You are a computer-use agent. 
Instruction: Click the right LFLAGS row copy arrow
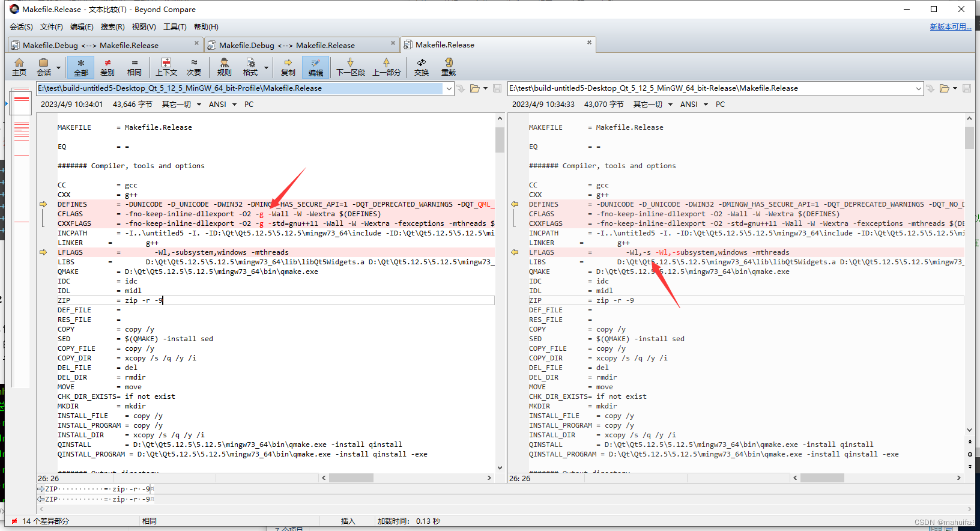point(515,252)
